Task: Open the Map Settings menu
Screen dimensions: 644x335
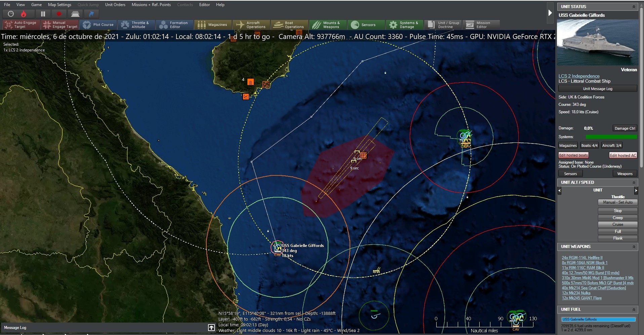Action: 59,4
